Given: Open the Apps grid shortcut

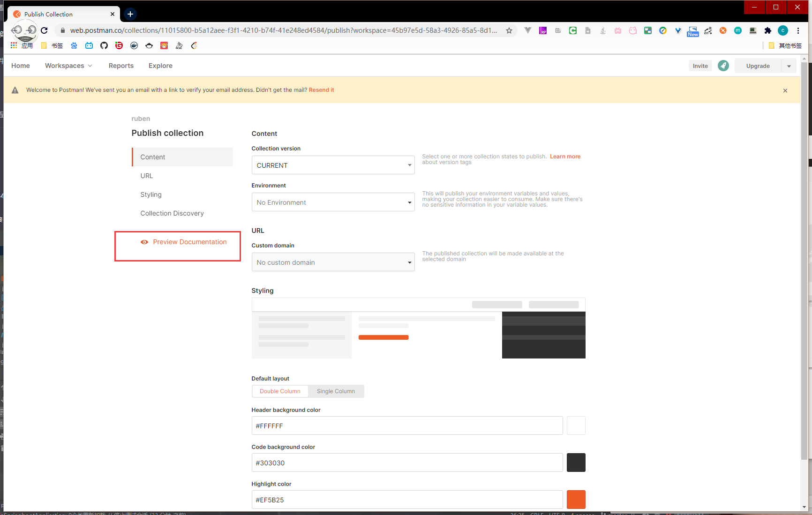Looking at the screenshot, I should (22, 45).
